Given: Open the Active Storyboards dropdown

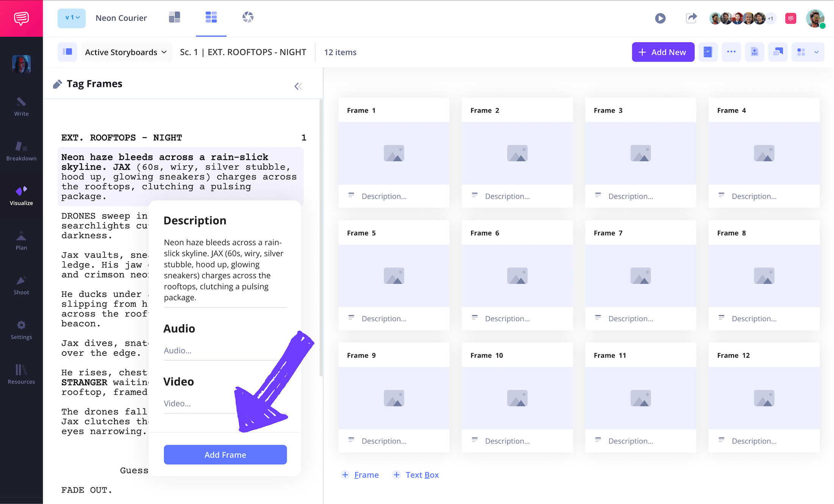Looking at the screenshot, I should [126, 52].
